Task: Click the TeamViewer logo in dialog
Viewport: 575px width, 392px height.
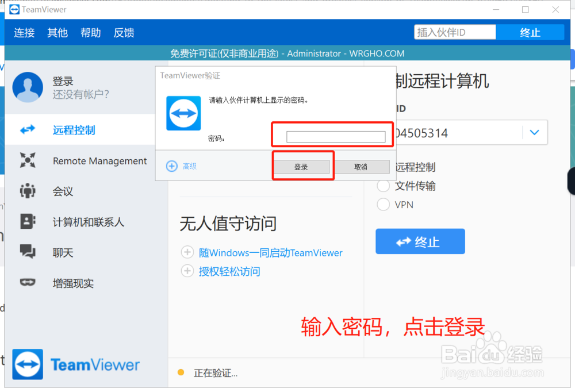Action: 183,113
